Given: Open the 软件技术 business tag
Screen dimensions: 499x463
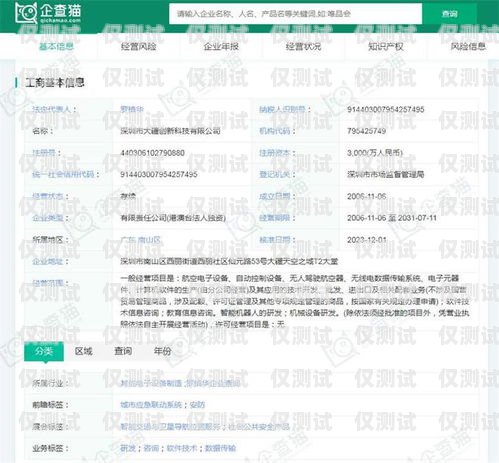Looking at the screenshot, I should click(x=182, y=448).
